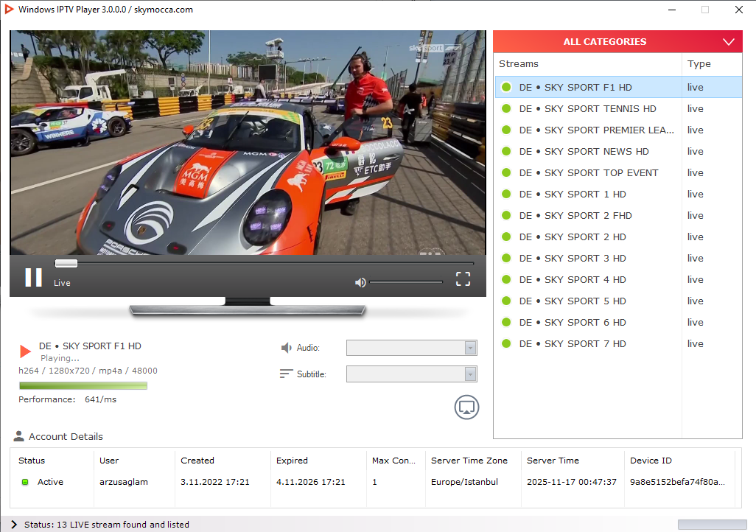Click the green status dot for SKY SPORT TENNIS HD
Screen dimensions: 756x532
(506, 109)
